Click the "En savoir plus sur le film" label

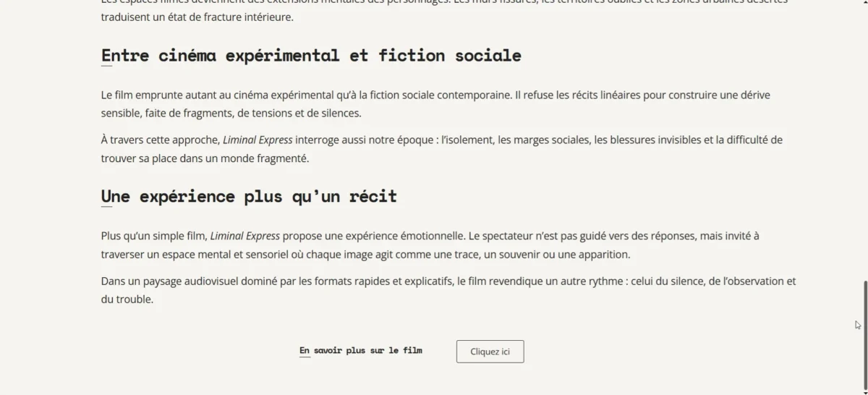pos(361,351)
